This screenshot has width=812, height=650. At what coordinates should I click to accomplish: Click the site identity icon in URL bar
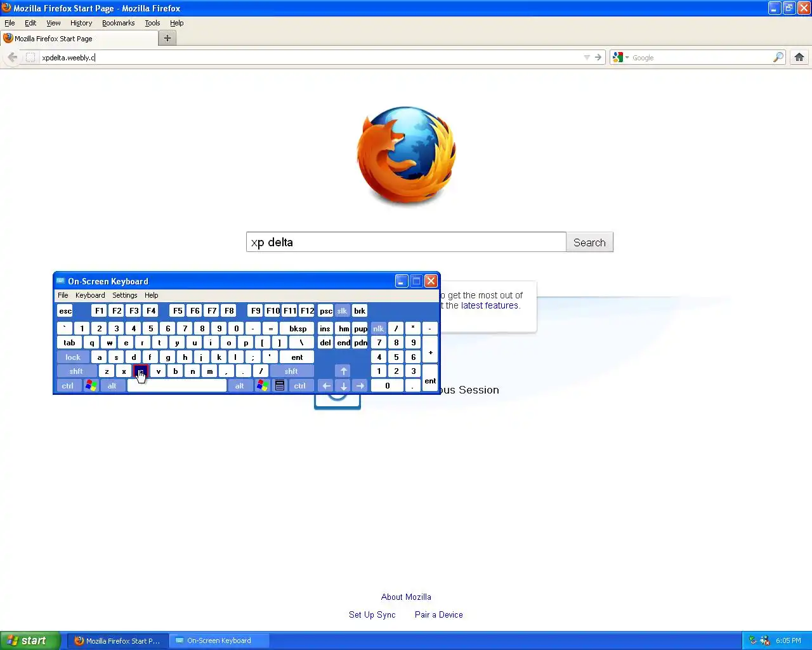(30, 57)
